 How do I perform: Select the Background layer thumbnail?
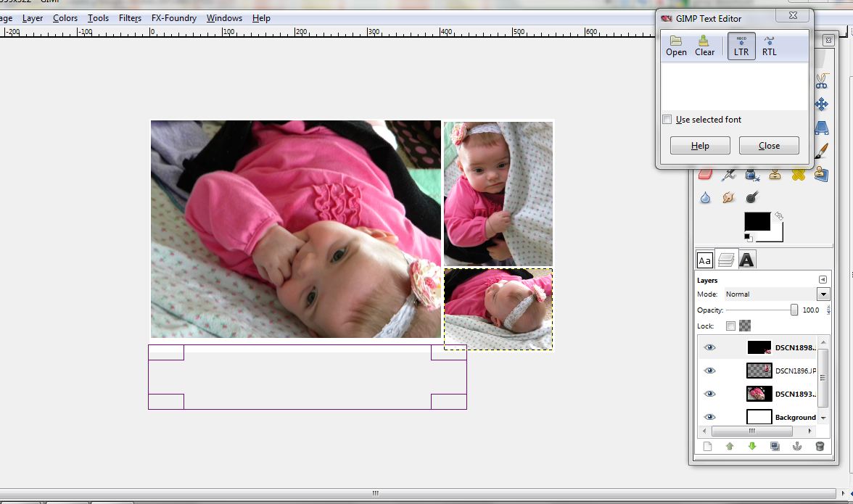point(759,417)
